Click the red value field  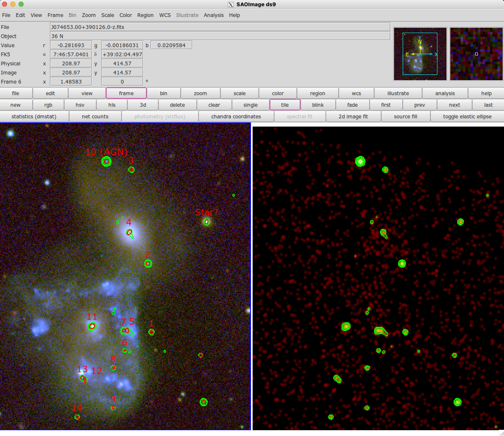[71, 45]
